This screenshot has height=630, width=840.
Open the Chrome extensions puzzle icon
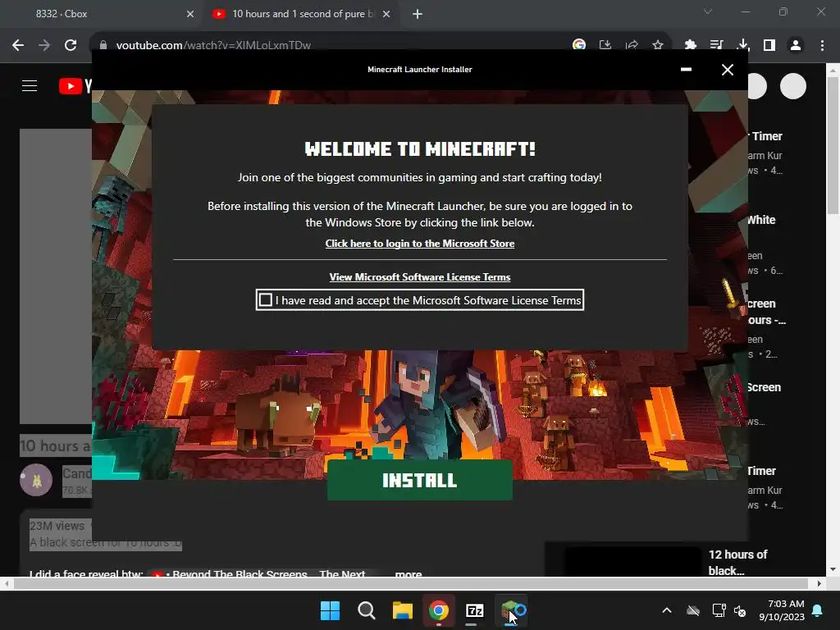pos(691,45)
